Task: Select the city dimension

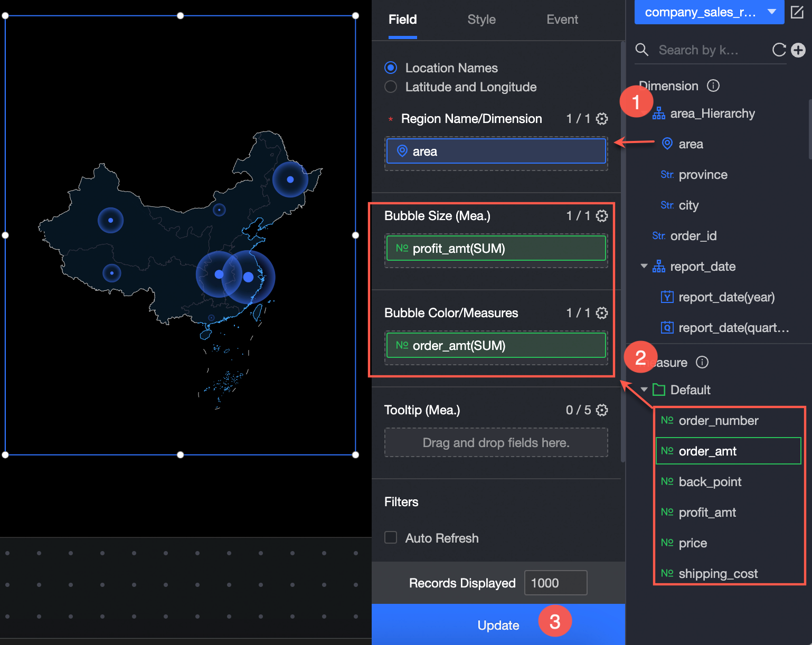Action: [688, 205]
